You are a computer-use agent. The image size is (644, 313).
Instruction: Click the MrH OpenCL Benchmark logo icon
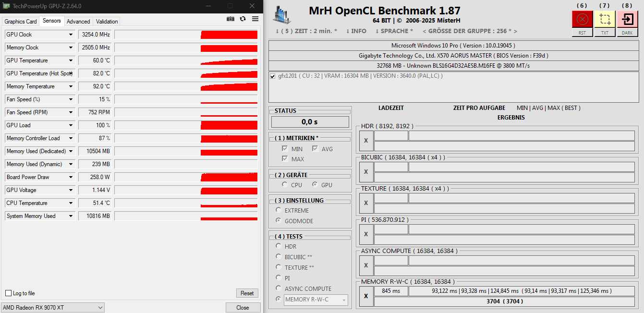tap(282, 15)
